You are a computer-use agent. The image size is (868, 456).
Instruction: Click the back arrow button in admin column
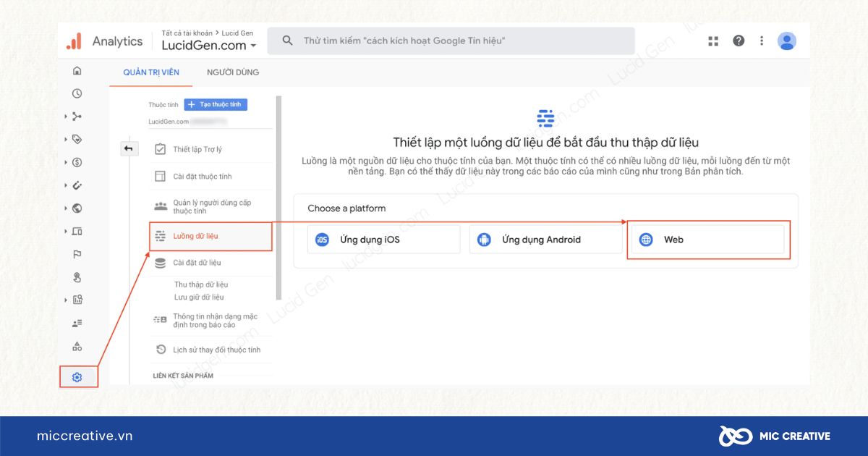point(129,148)
